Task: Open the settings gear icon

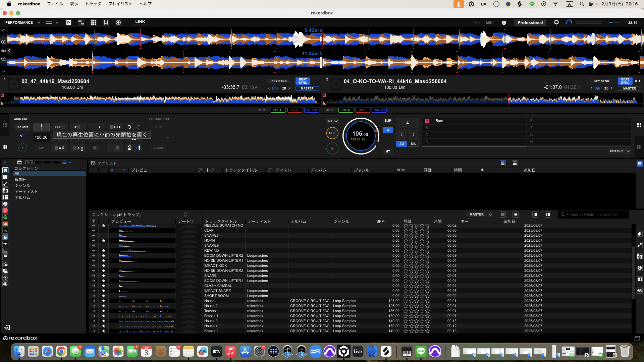Action: click(x=556, y=22)
